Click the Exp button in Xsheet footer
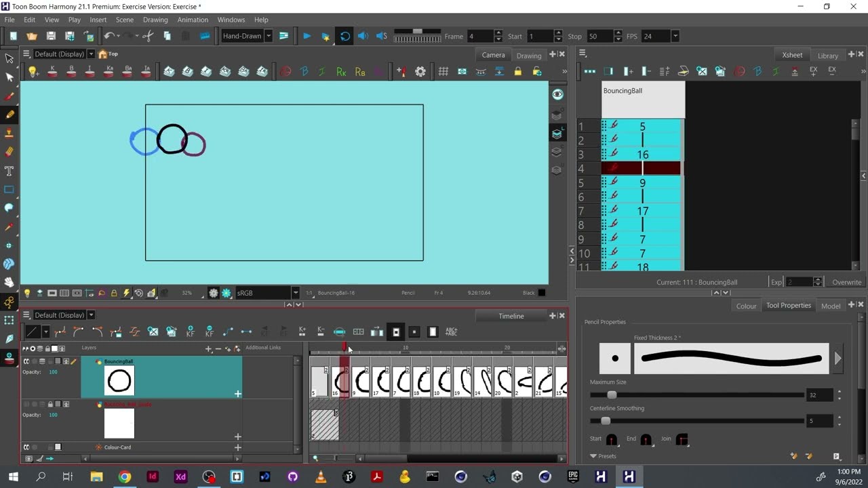This screenshot has height=488, width=868. coord(776,282)
